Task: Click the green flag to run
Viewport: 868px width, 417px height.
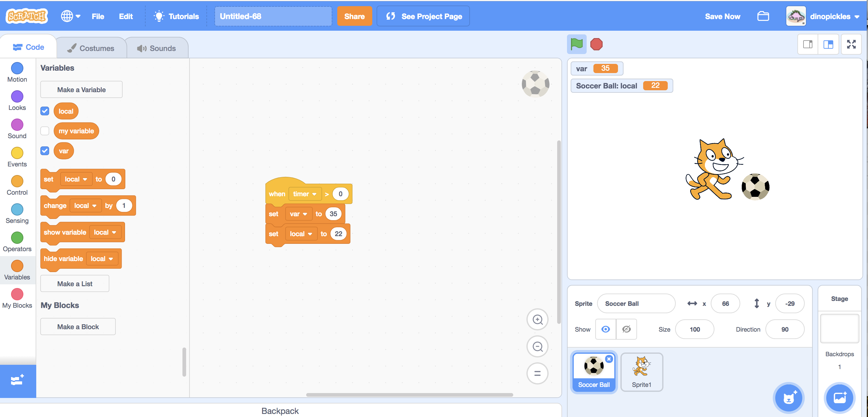Action: [x=576, y=44]
